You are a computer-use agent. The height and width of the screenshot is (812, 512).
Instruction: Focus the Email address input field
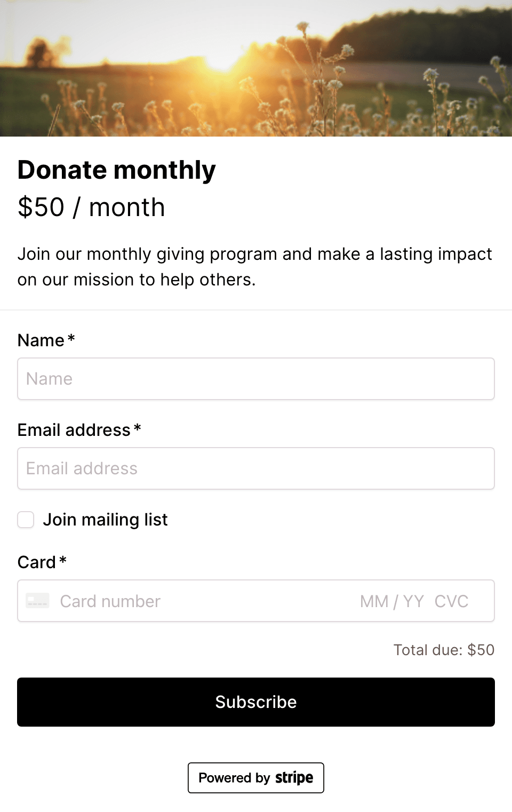256,468
